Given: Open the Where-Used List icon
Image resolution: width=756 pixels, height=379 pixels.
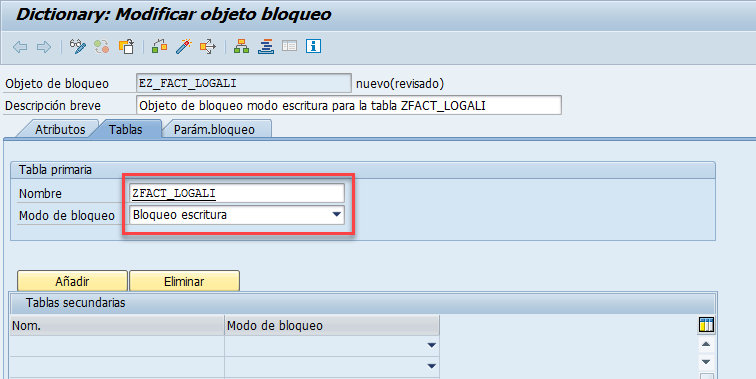Looking at the screenshot, I should pos(208,46).
